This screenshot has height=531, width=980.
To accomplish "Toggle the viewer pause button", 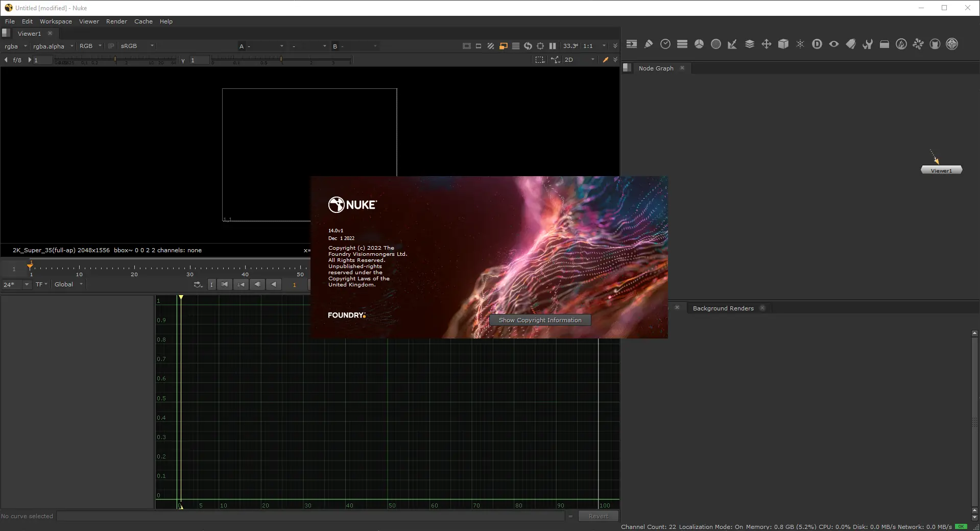I will [x=553, y=46].
